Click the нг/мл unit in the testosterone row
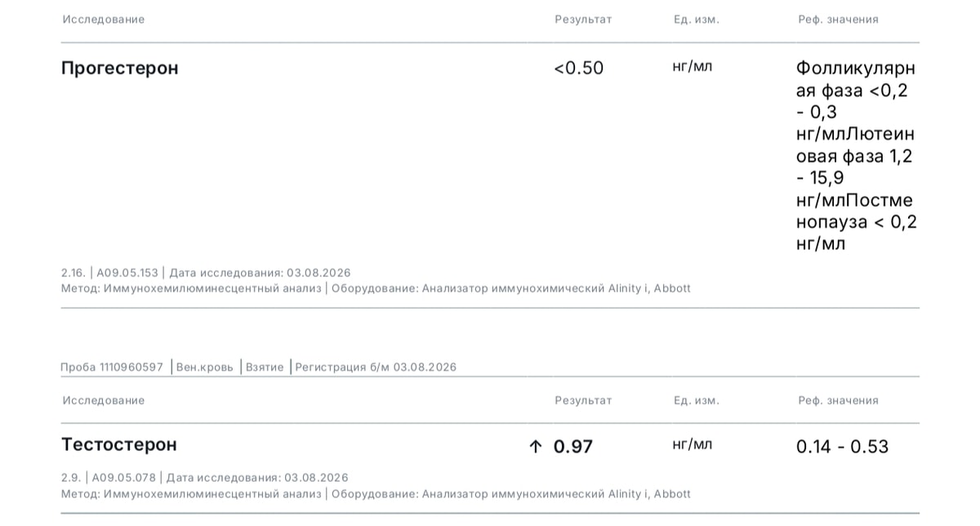 pyautogui.click(x=693, y=444)
